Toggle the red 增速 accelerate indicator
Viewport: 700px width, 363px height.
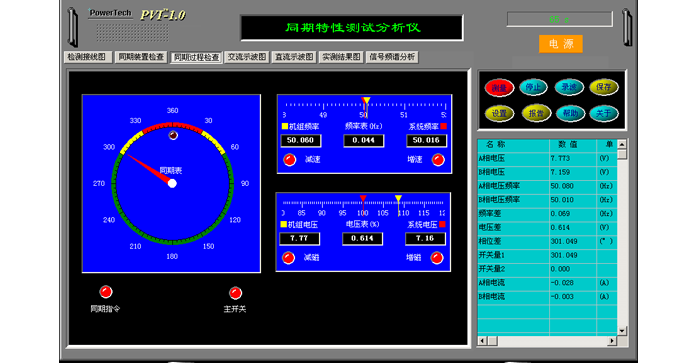coord(438,159)
